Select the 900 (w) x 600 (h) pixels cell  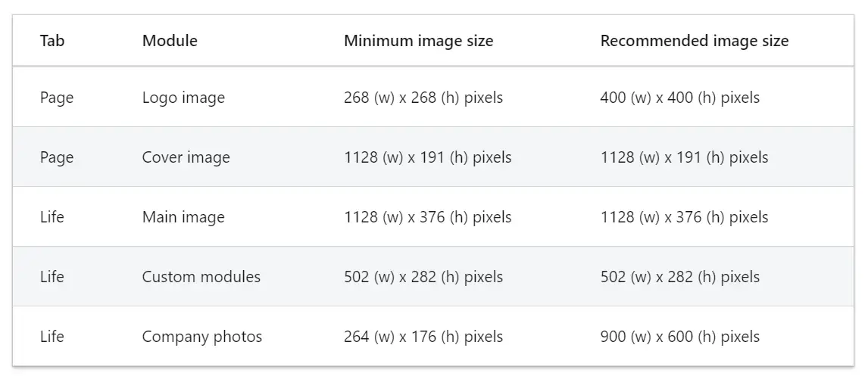[680, 337]
